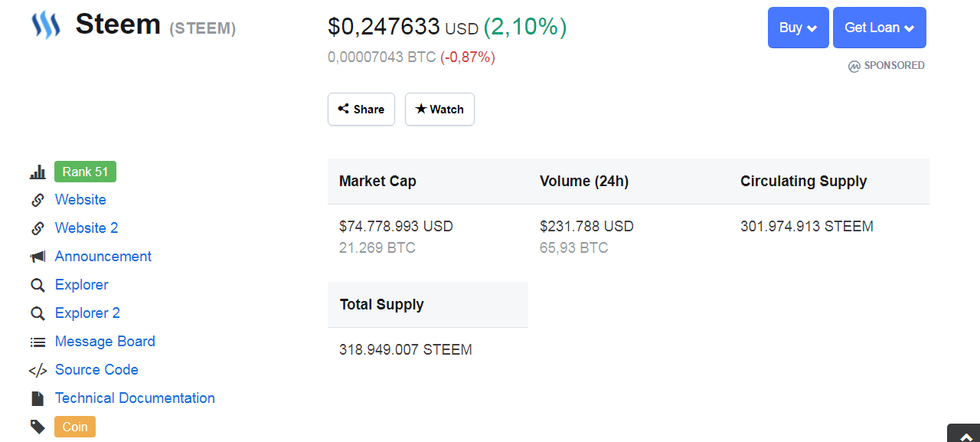Click the list icon beside Message Board
The image size is (980, 442).
tap(38, 342)
